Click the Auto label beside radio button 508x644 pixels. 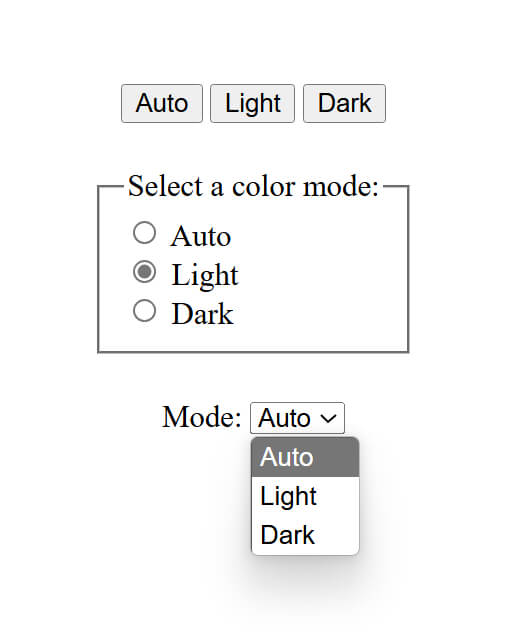pos(201,237)
